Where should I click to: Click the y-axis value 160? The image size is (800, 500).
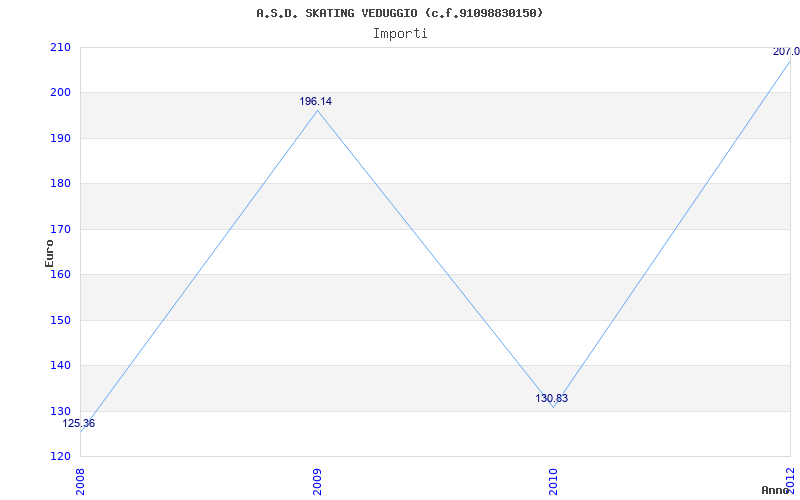pos(60,274)
